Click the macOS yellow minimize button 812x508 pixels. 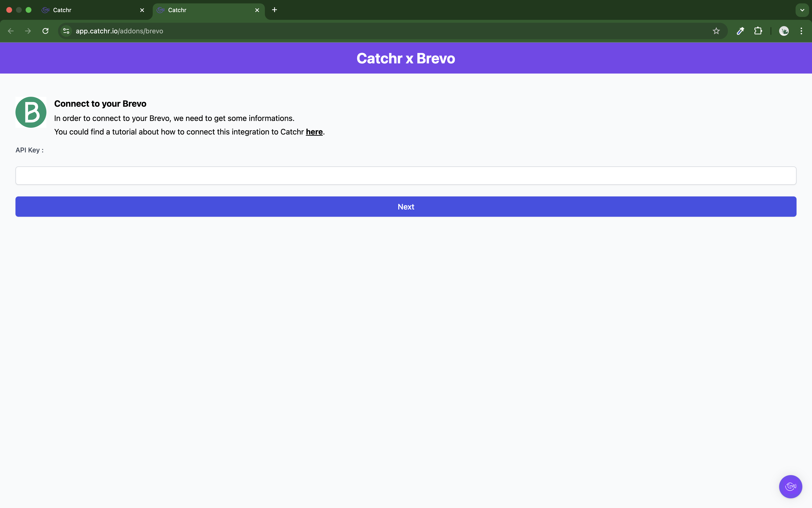tap(19, 10)
